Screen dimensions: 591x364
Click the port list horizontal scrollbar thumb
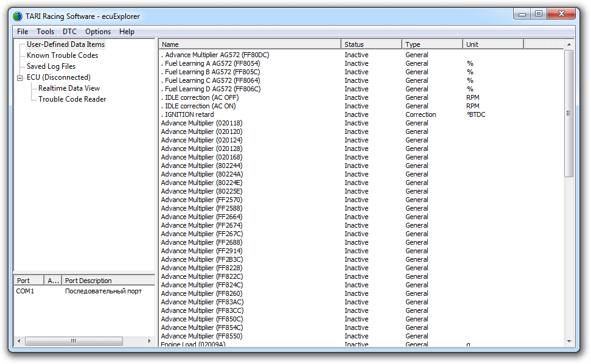[74, 341]
